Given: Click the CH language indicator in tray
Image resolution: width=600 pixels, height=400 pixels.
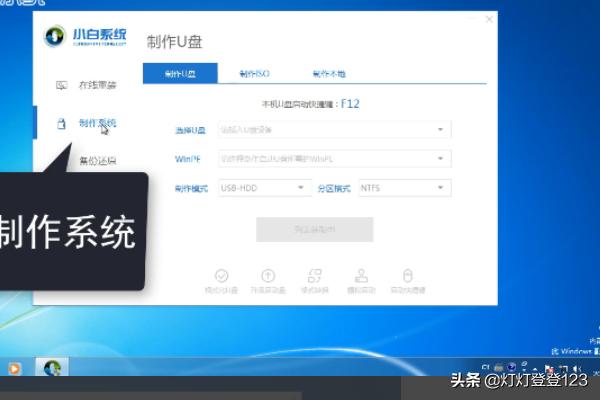Looking at the screenshot, I should click(x=486, y=368).
